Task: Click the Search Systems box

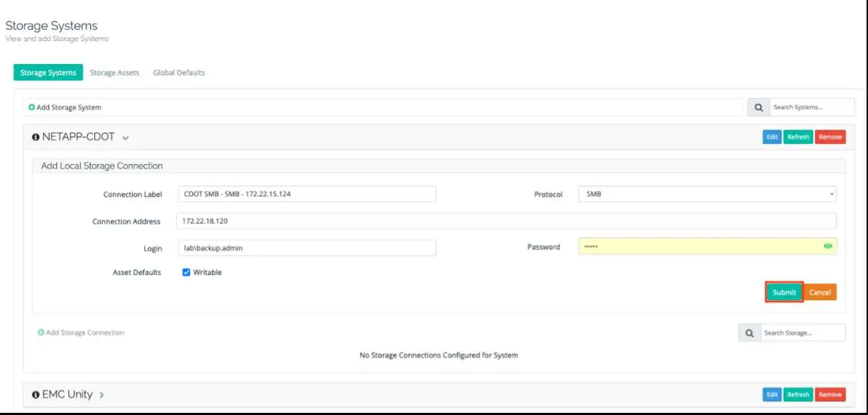Action: 812,107
